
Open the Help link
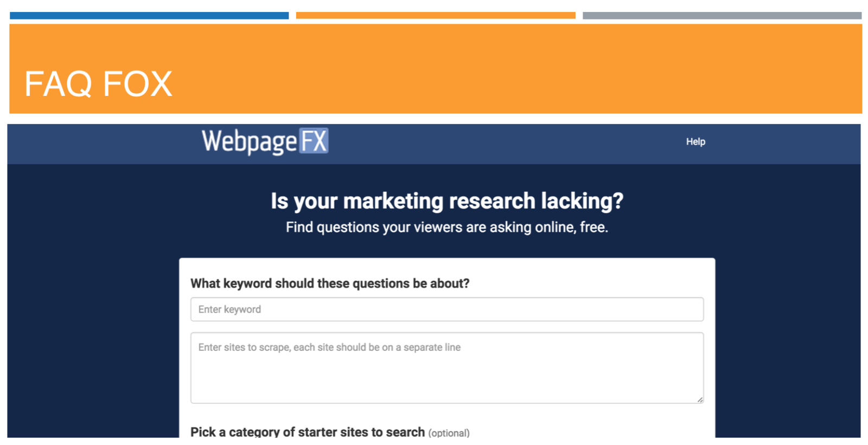[x=695, y=141]
